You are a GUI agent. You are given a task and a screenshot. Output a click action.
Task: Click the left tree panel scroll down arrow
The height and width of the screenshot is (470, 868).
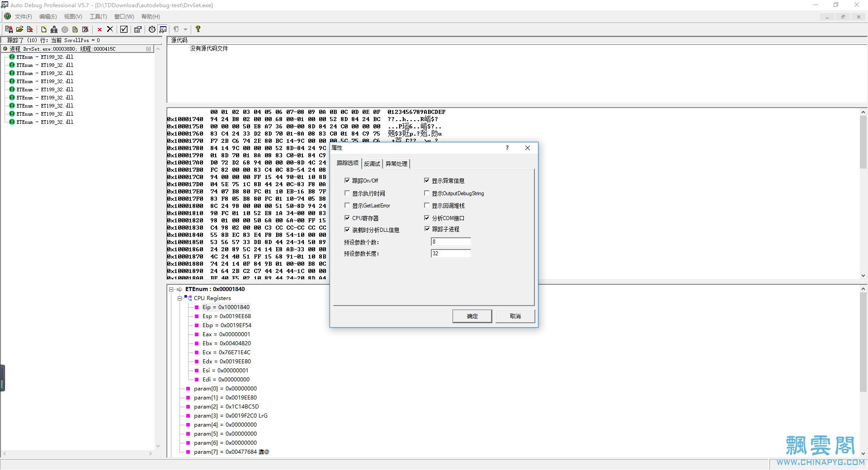click(158, 446)
